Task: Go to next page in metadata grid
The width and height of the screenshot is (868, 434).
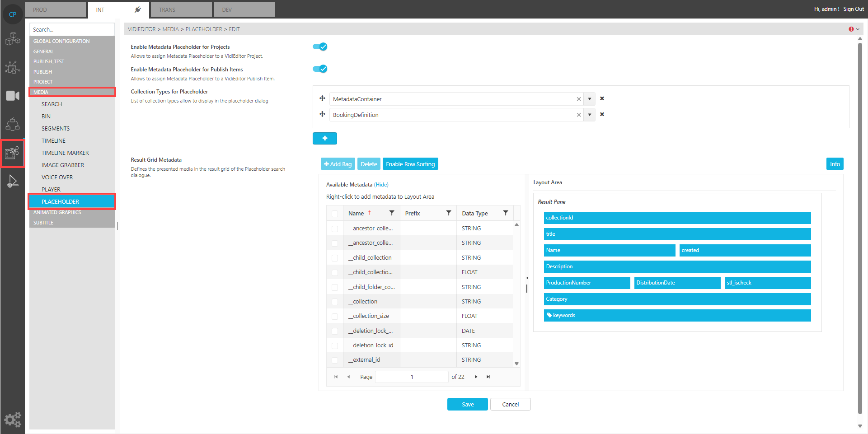Action: tap(476, 377)
